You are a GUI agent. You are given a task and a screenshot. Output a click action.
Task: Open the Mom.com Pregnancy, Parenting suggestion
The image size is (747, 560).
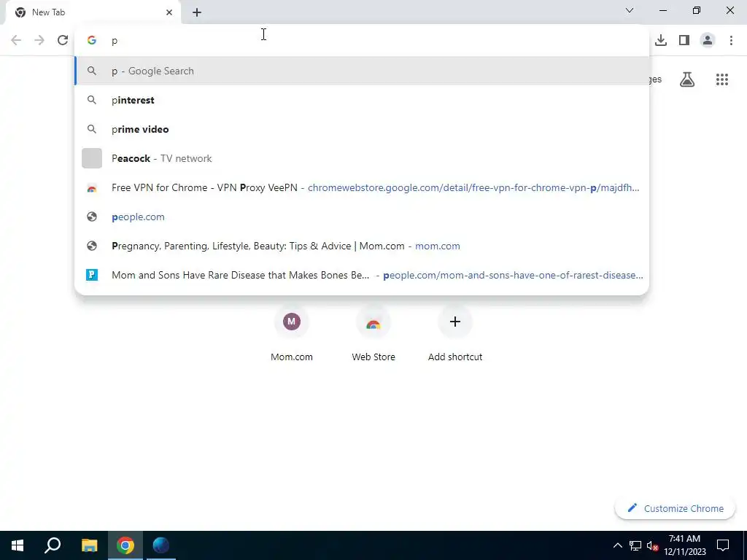(362, 246)
